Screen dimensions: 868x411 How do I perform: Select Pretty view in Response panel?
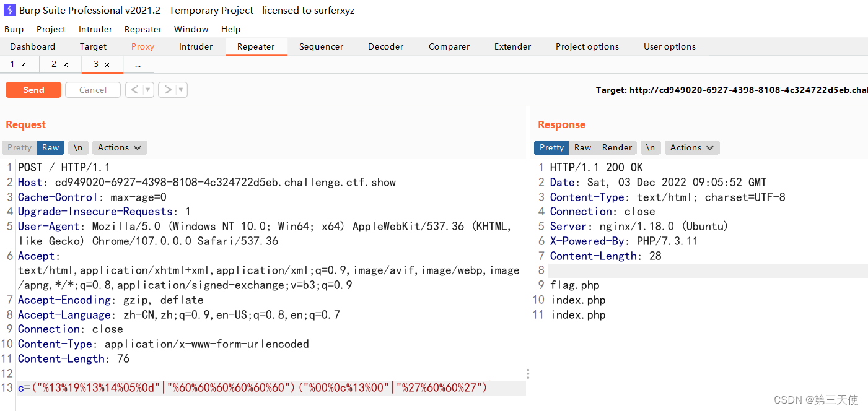pos(551,147)
